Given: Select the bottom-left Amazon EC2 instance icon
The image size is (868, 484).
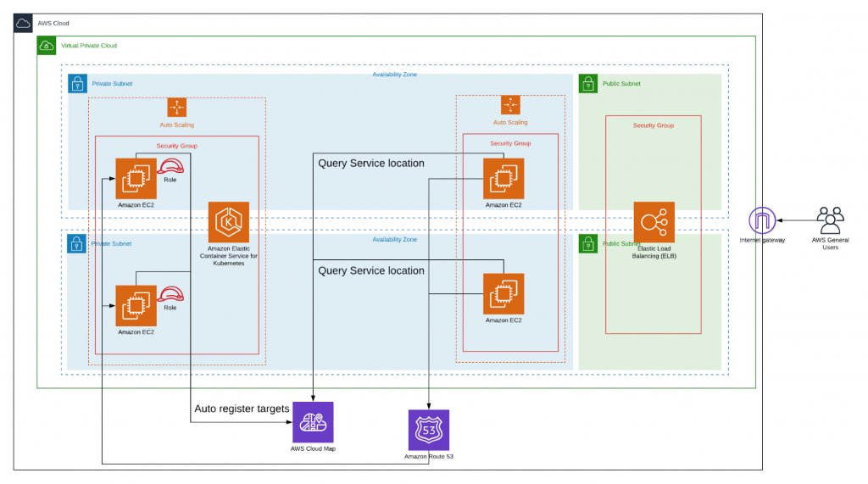Looking at the screenshot, I should [136, 306].
